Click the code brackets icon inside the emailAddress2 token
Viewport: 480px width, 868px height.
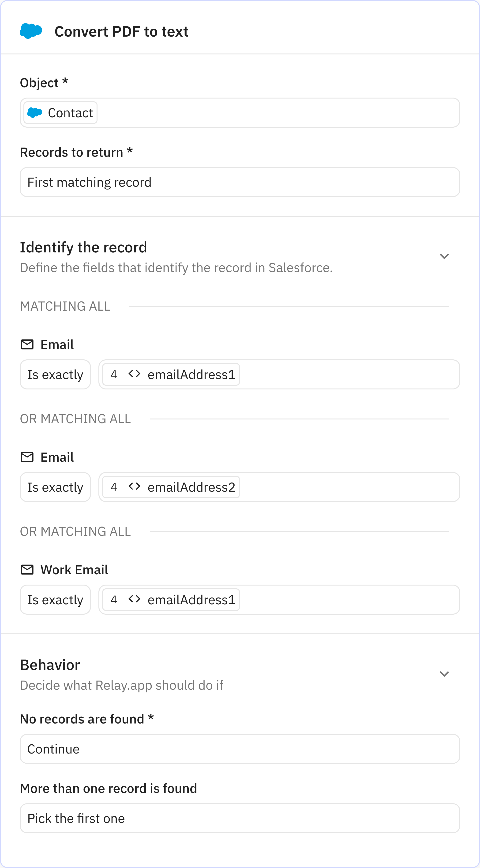135,487
